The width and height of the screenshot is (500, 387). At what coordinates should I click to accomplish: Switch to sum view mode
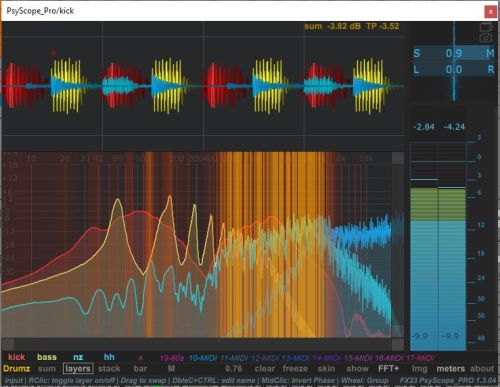pos(47,369)
